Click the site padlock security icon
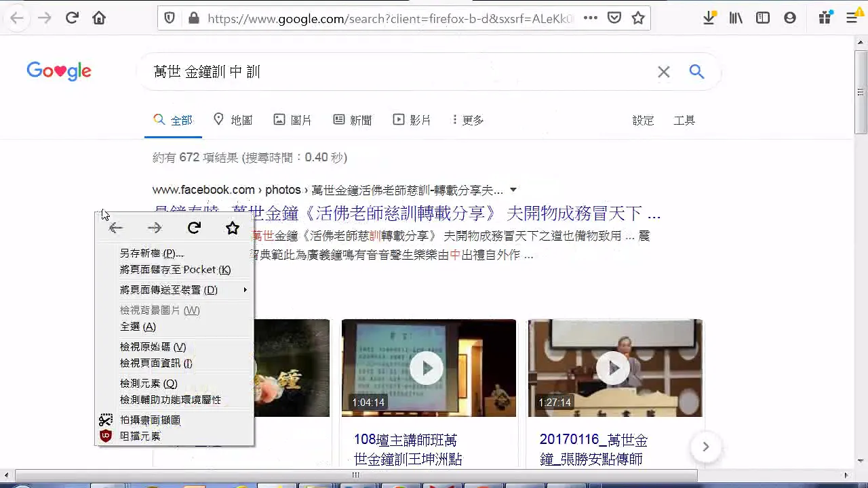The width and height of the screenshot is (868, 488). (194, 18)
